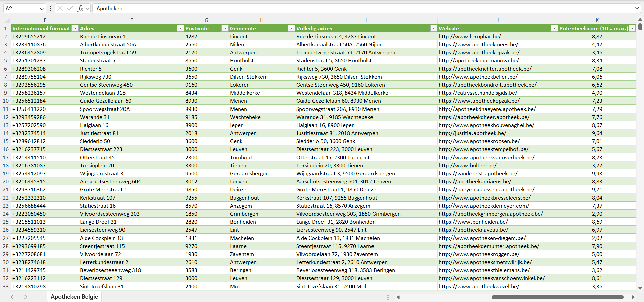Go to next sheet with right arrow
The height and width of the screenshot is (302, 644).
[26, 297]
